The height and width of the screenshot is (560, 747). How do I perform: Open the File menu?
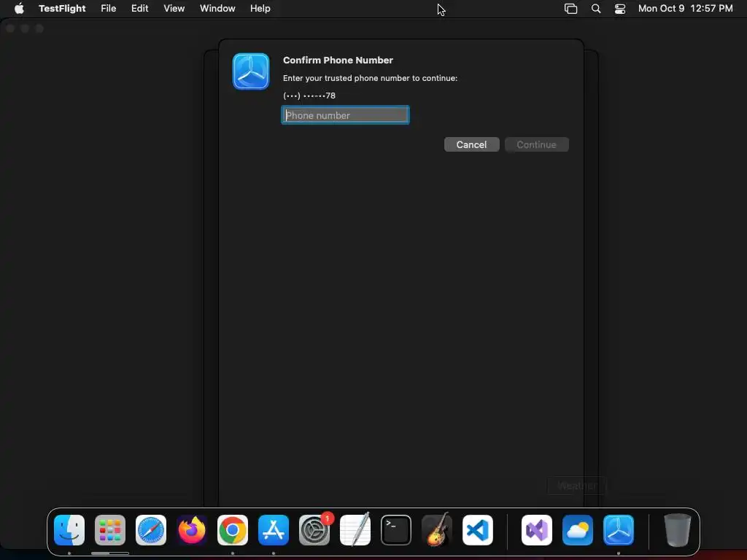(x=108, y=9)
